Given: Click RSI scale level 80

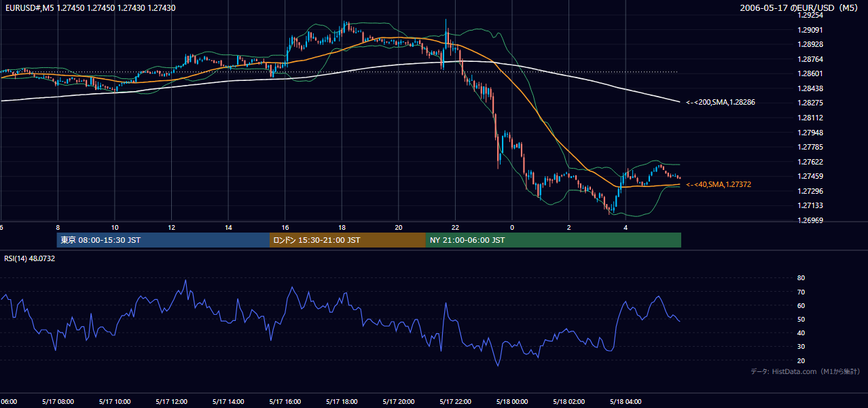Looking at the screenshot, I should tap(801, 278).
